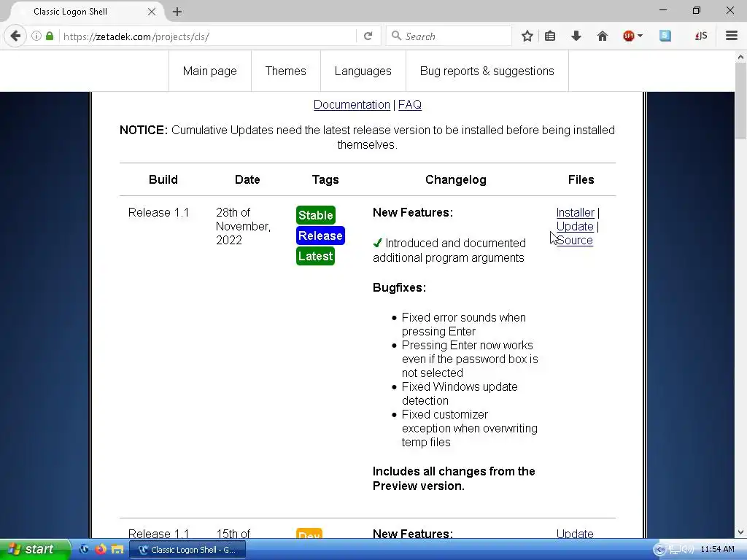The height and width of the screenshot is (560, 747).
Task: Open the Themes navigation tab
Action: [x=286, y=71]
